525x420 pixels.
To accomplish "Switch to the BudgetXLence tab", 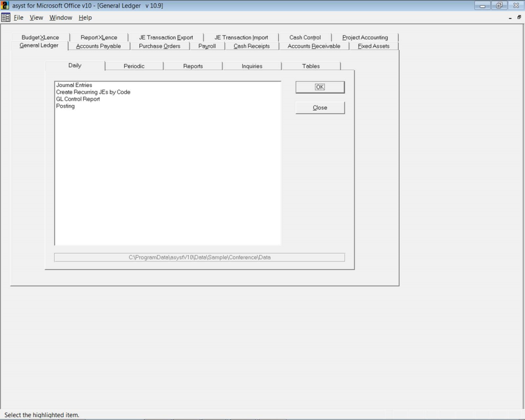I will point(40,38).
